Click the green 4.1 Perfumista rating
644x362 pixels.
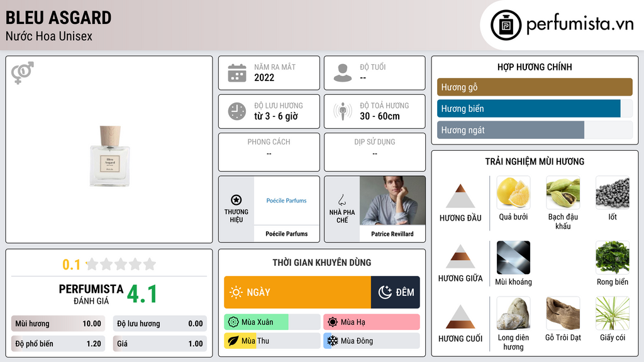point(142,294)
